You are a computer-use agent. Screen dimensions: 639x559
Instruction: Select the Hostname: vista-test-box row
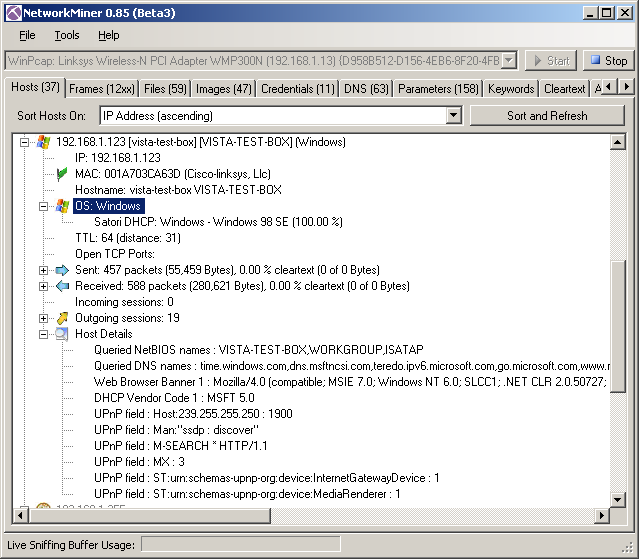point(178,190)
